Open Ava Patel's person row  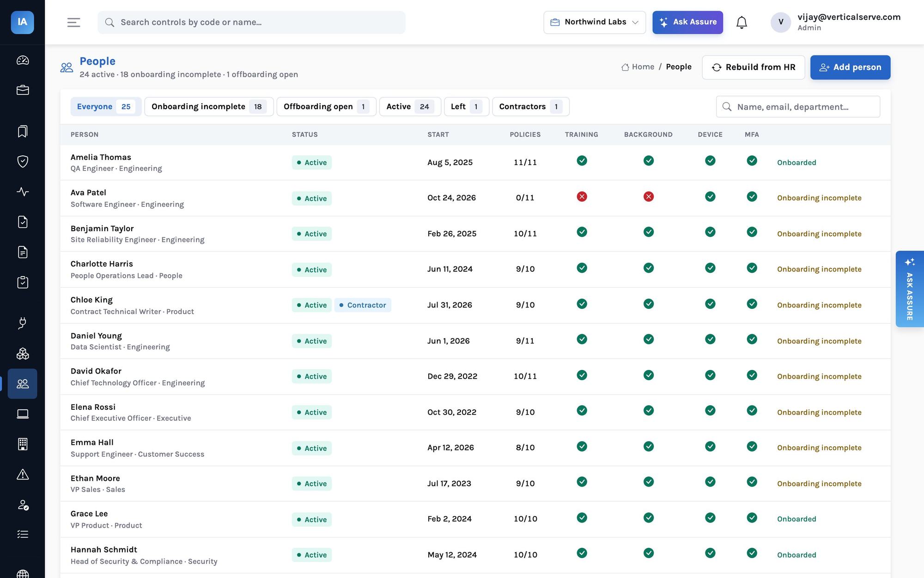(x=475, y=198)
